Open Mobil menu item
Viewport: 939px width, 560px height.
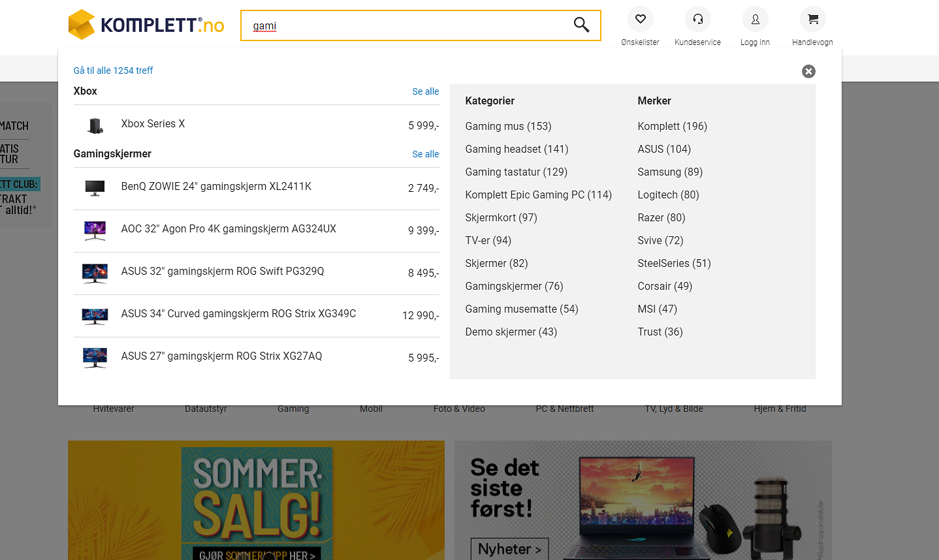point(371,409)
